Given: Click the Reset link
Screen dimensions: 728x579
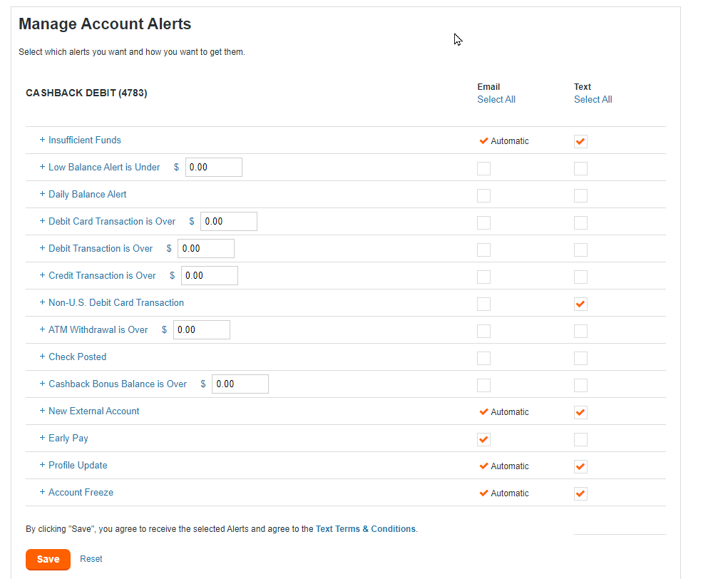Looking at the screenshot, I should click(x=91, y=559).
